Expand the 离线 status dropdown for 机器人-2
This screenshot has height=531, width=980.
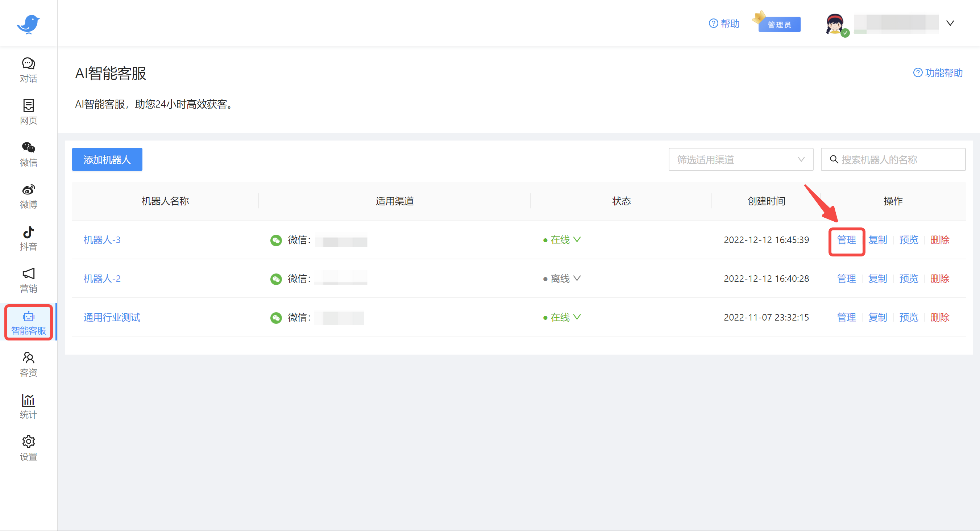pos(578,278)
